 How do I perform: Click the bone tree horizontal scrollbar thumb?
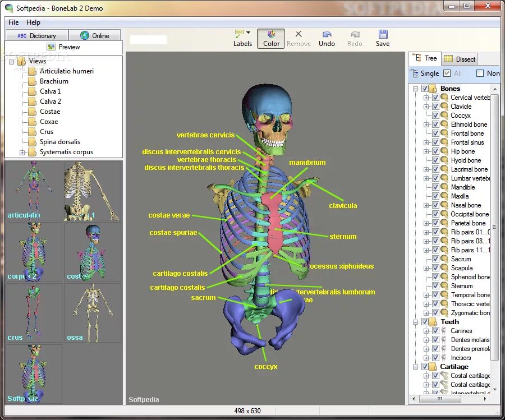pos(439,399)
